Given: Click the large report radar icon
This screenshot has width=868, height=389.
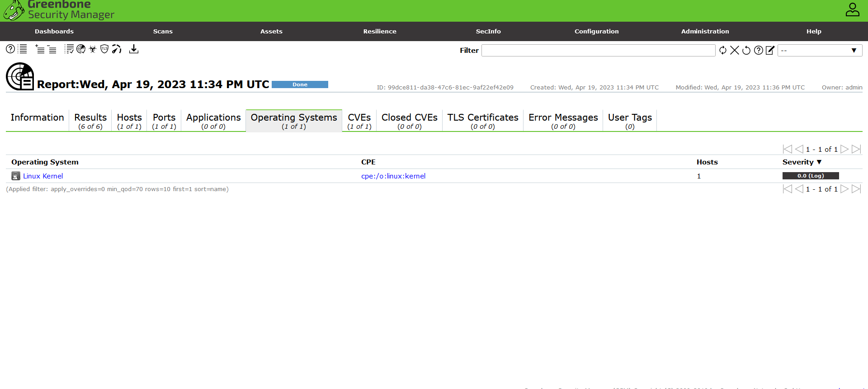Looking at the screenshot, I should click(20, 76).
